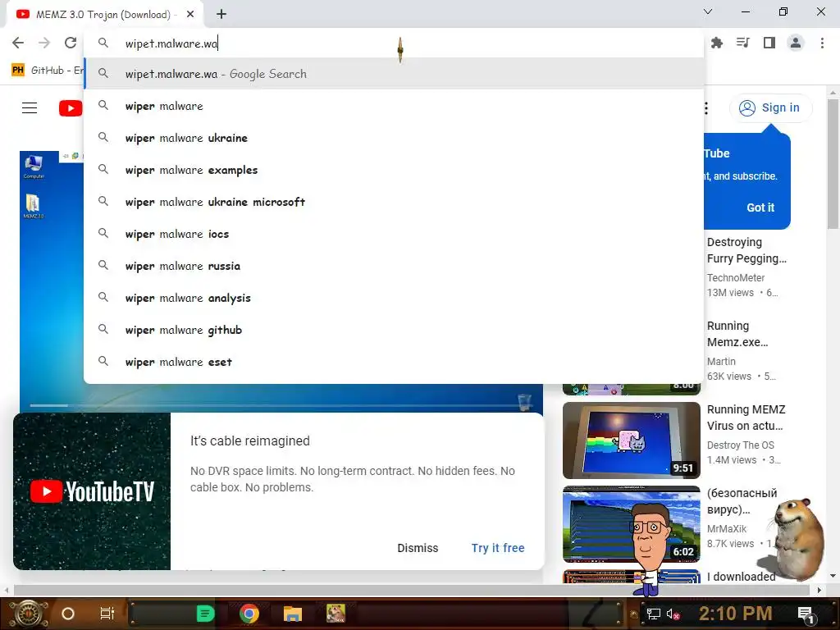Click the 'Destroy The OS' channel name

point(740,445)
